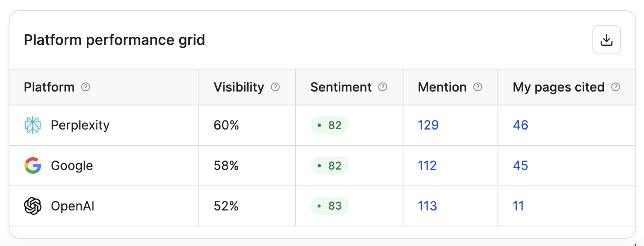The width and height of the screenshot is (644, 246).
Task: Open the Visibility column help icon
Action: click(275, 87)
